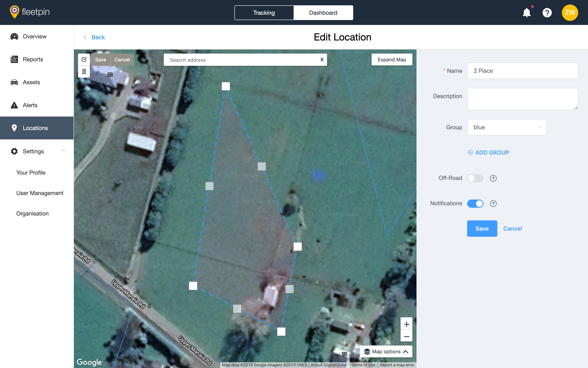
Task: Select the top polygon vertex handle
Action: click(x=226, y=86)
